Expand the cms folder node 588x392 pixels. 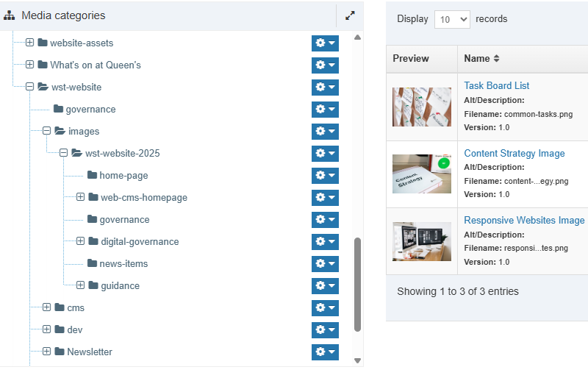point(47,307)
